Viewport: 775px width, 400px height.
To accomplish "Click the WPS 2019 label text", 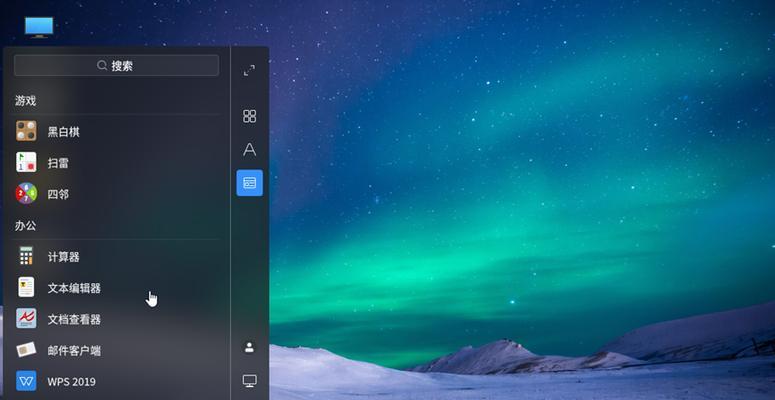I will (72, 382).
